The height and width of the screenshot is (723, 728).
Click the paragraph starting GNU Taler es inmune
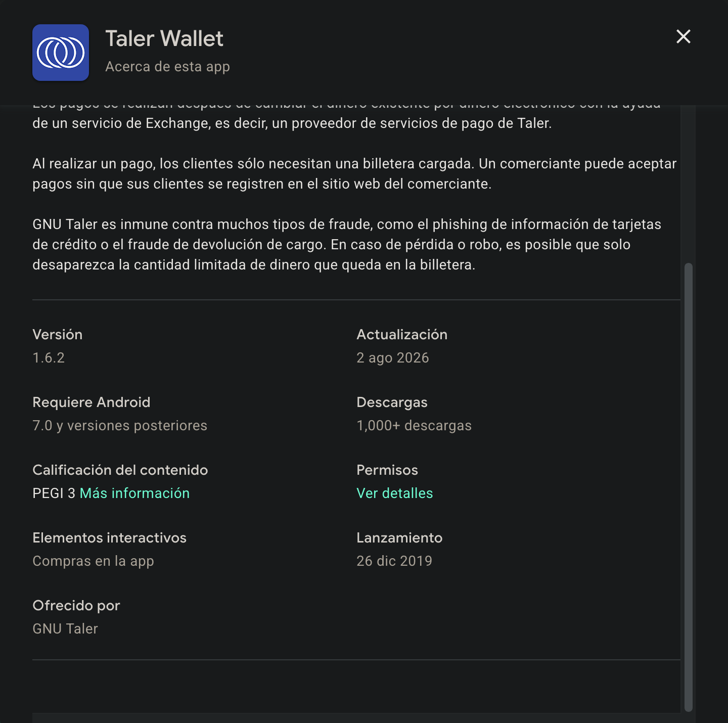tap(347, 244)
